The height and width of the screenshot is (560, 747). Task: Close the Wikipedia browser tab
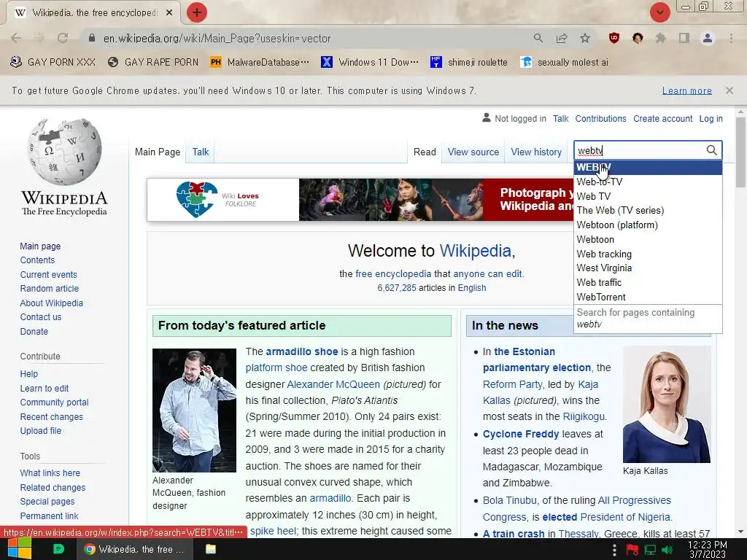click(x=169, y=13)
